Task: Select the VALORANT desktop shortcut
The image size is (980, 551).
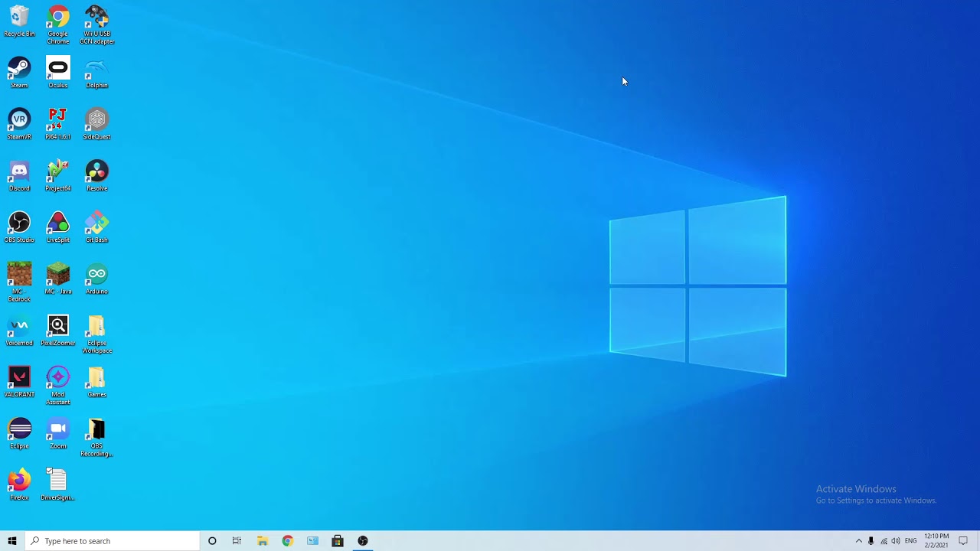Action: (19, 382)
